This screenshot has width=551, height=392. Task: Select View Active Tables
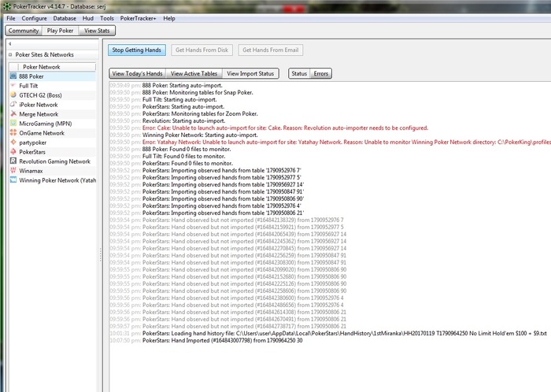[194, 73]
